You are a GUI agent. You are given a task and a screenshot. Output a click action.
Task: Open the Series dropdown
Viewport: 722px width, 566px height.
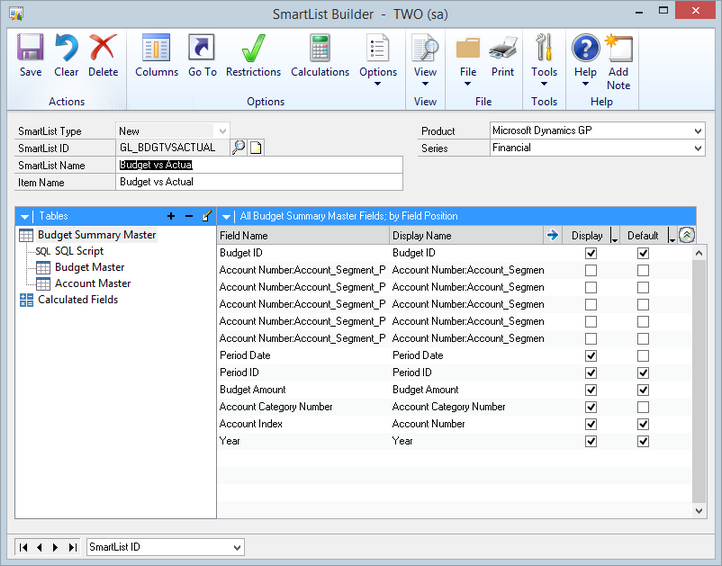coord(698,148)
